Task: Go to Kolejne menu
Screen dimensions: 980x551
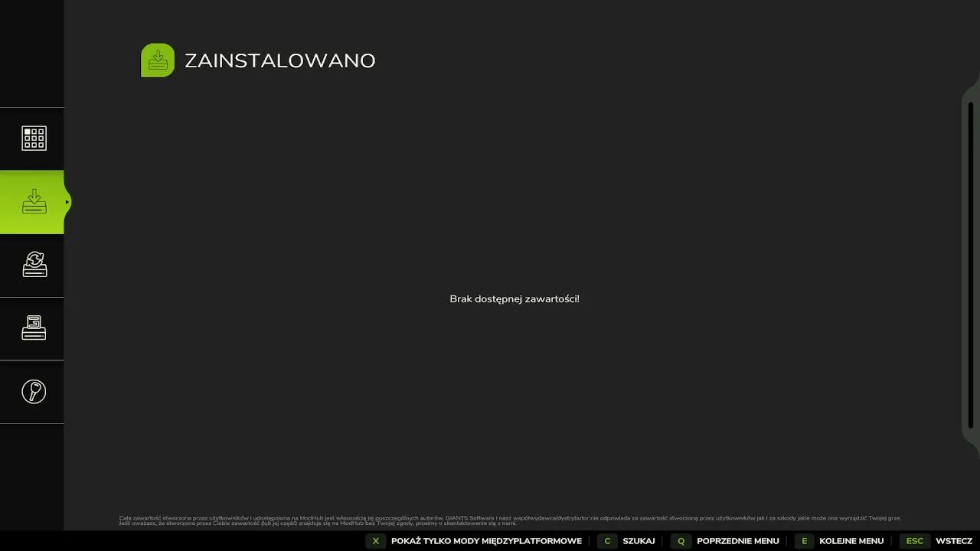Action: (x=851, y=541)
